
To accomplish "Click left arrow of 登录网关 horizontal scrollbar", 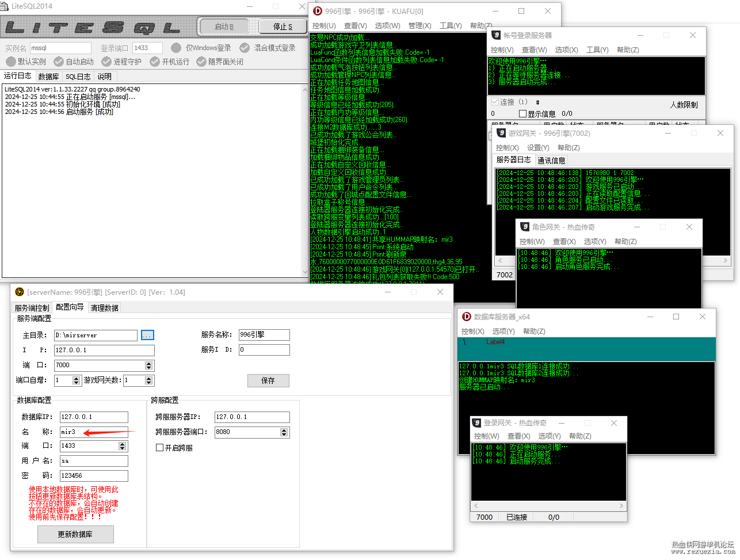I will (x=476, y=506).
